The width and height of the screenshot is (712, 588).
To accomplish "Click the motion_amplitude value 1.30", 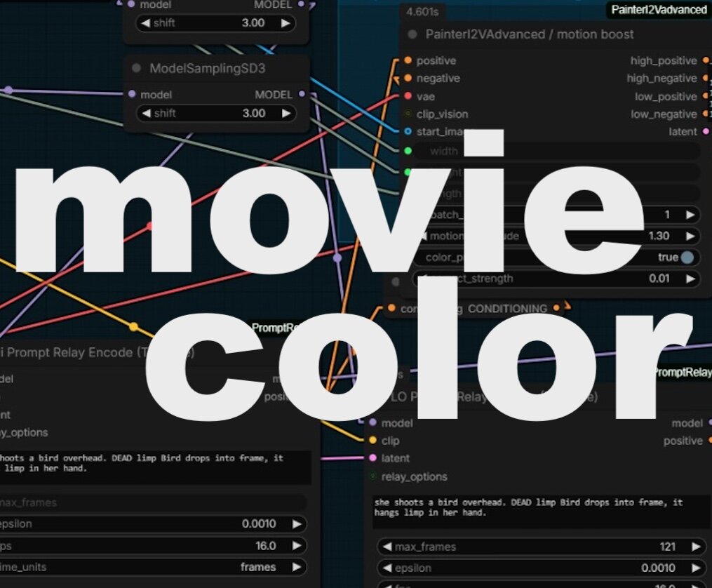I will tap(659, 236).
